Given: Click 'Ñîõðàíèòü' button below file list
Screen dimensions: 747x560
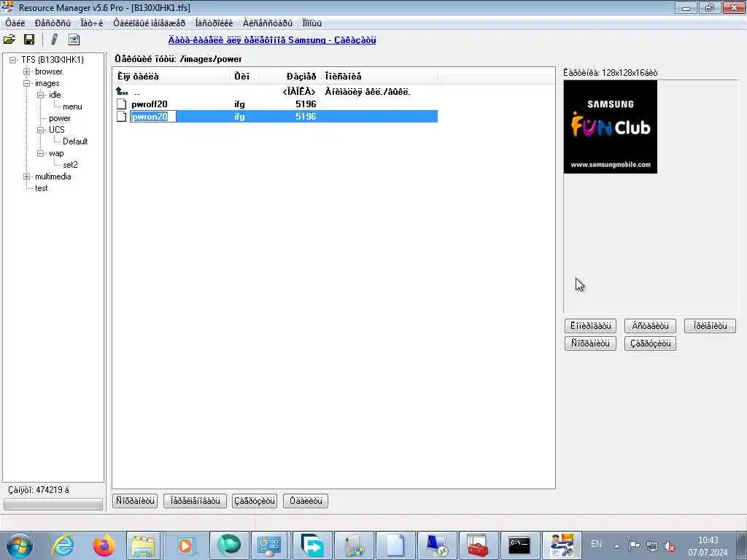Looking at the screenshot, I should point(135,501).
